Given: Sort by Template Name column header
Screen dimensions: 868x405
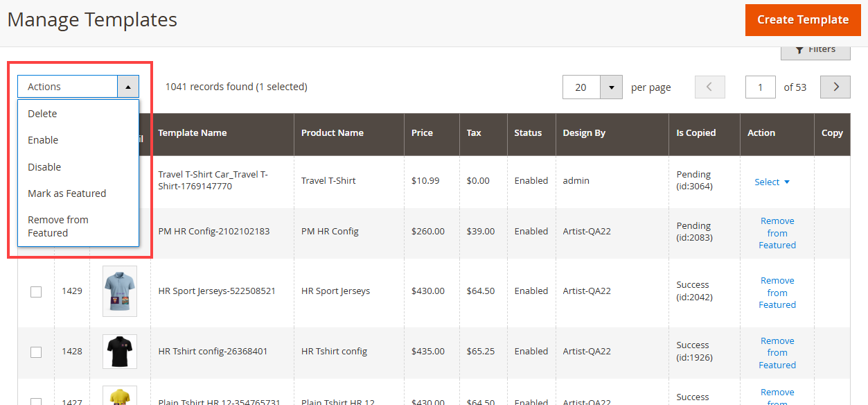Looking at the screenshot, I should [x=192, y=133].
